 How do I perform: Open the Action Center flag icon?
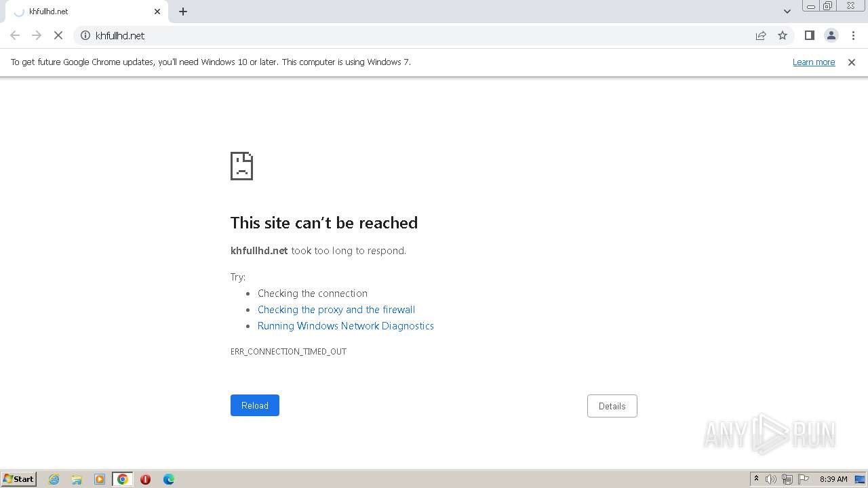(804, 479)
